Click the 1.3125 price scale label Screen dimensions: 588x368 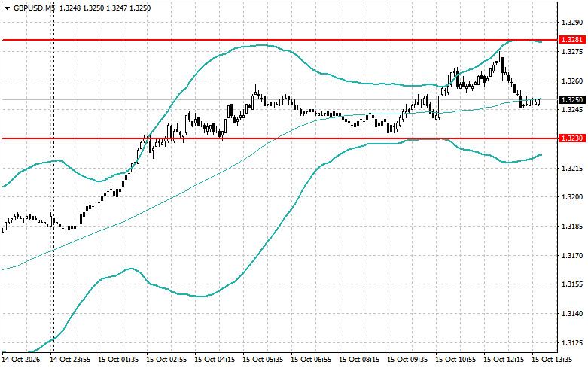(572, 342)
